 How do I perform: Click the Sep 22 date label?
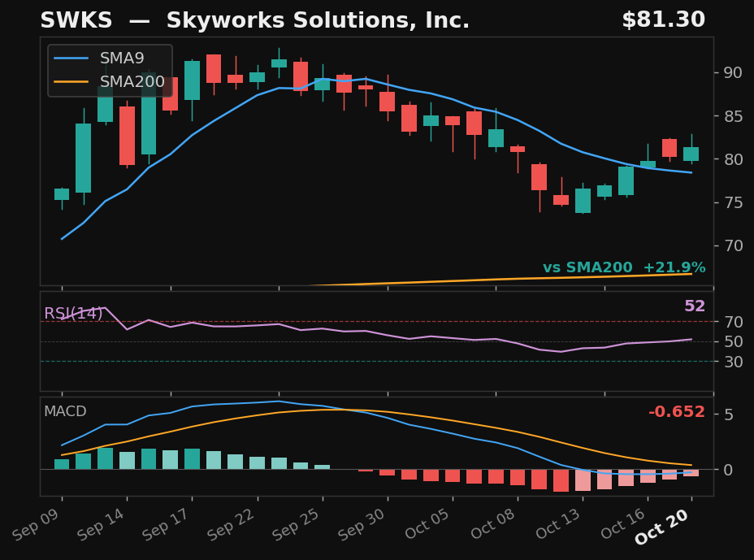point(232,525)
